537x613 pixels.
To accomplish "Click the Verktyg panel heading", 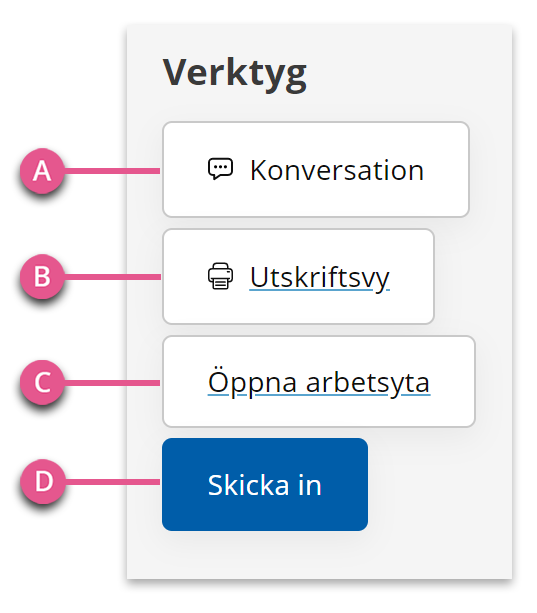I will [234, 73].
